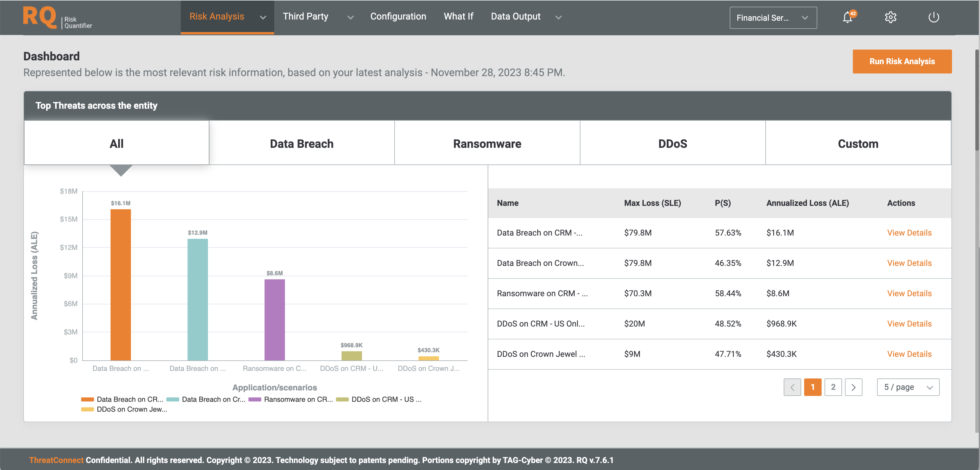The width and height of the screenshot is (980, 470).
Task: Select page 2 of results
Action: click(833, 387)
